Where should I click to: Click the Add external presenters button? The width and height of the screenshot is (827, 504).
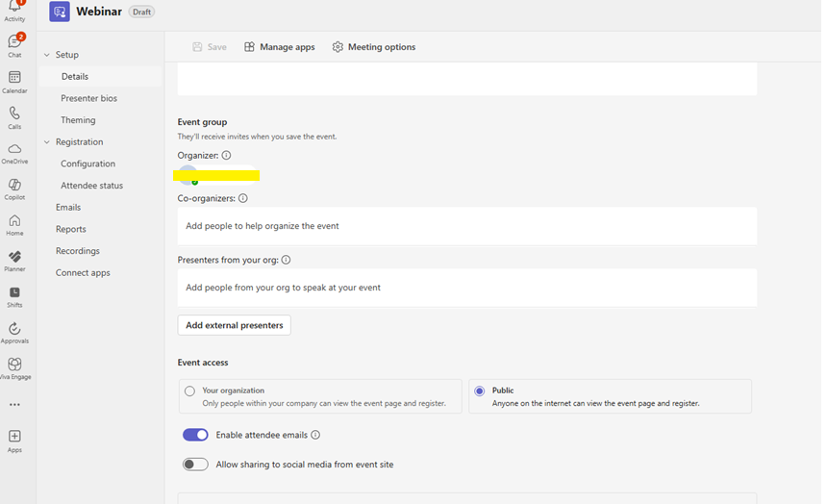(235, 325)
